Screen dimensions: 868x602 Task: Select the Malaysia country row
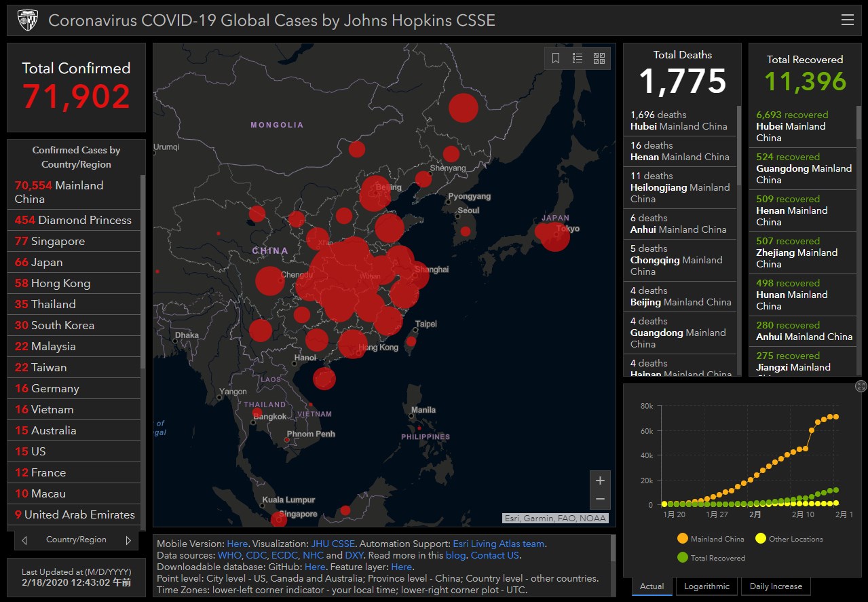click(x=74, y=346)
